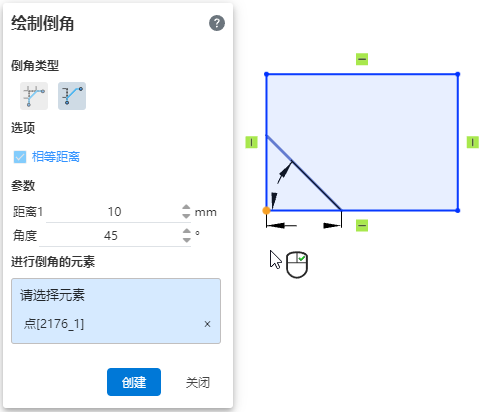
Task: Decrease 角度 value with down arrow
Action: [x=187, y=240]
